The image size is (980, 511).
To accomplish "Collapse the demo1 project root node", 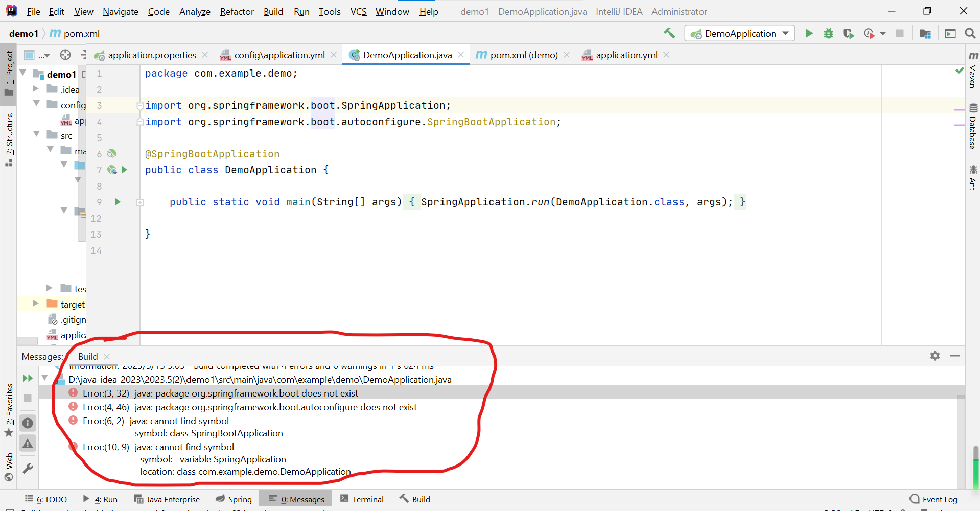I will click(24, 73).
